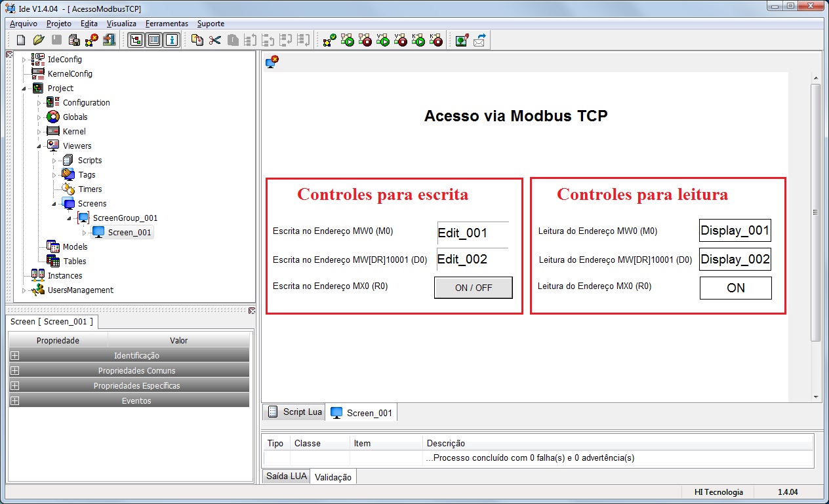
Task: Click the close project icon with red X
Action: [x=92, y=40]
